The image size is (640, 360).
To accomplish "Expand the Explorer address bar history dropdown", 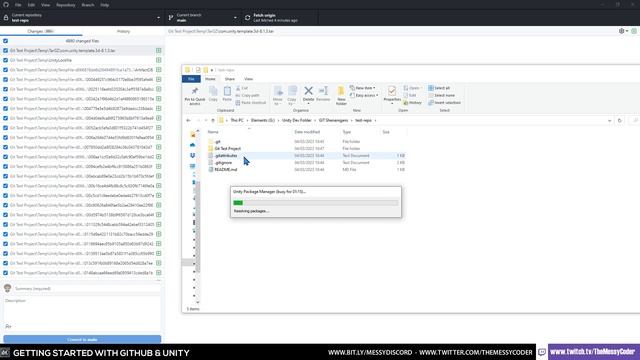I will pyautogui.click(x=609, y=120).
